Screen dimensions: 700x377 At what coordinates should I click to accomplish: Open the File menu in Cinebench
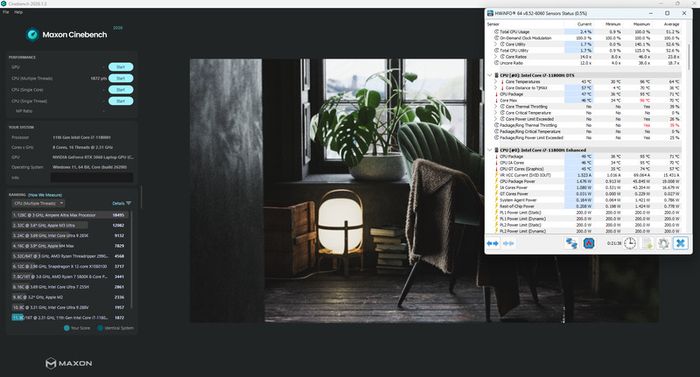click(x=6, y=12)
